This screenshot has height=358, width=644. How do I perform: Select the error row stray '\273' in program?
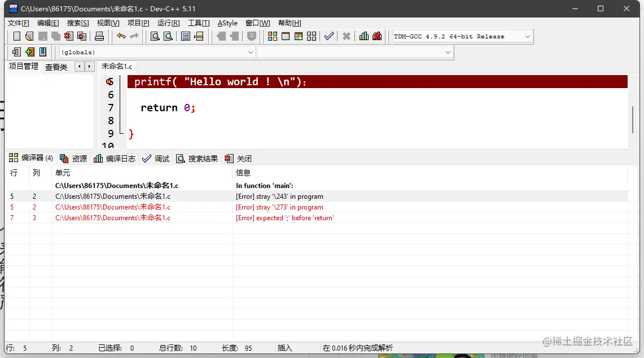pos(317,207)
